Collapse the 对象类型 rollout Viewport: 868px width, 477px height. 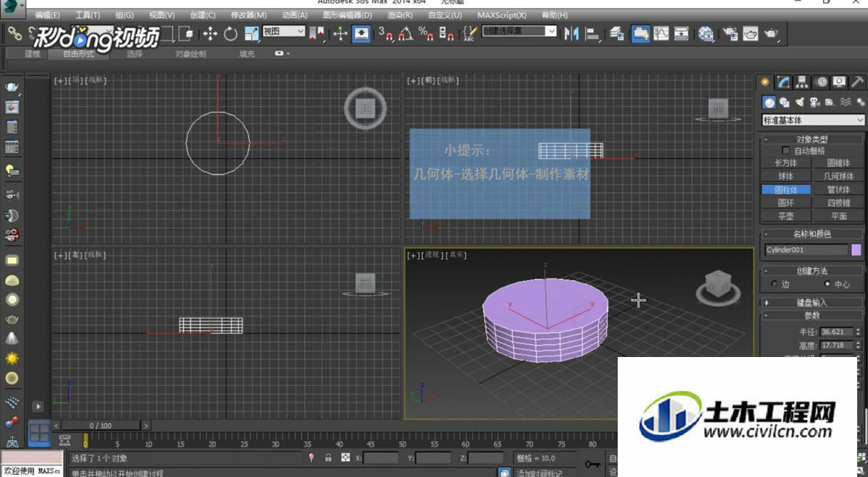tap(812, 139)
